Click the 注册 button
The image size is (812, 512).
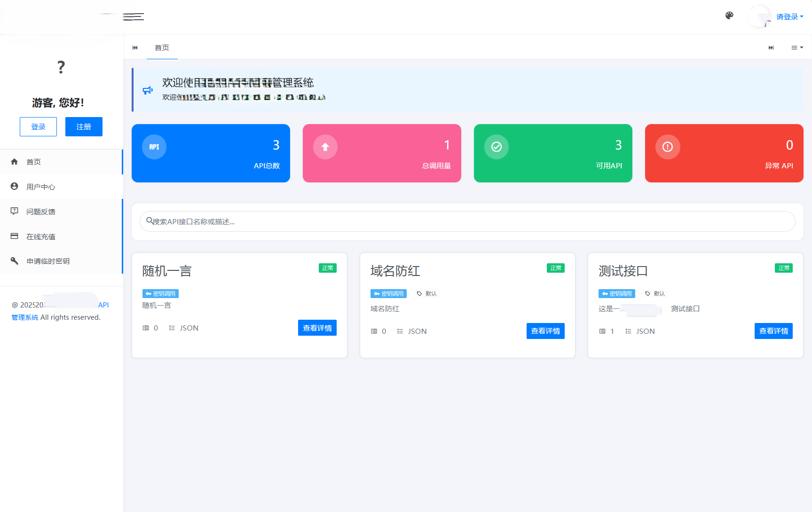point(84,126)
